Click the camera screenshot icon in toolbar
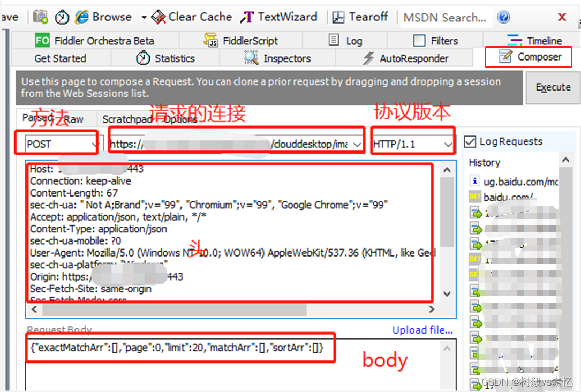Screen dimensions: 581x392 40,17
